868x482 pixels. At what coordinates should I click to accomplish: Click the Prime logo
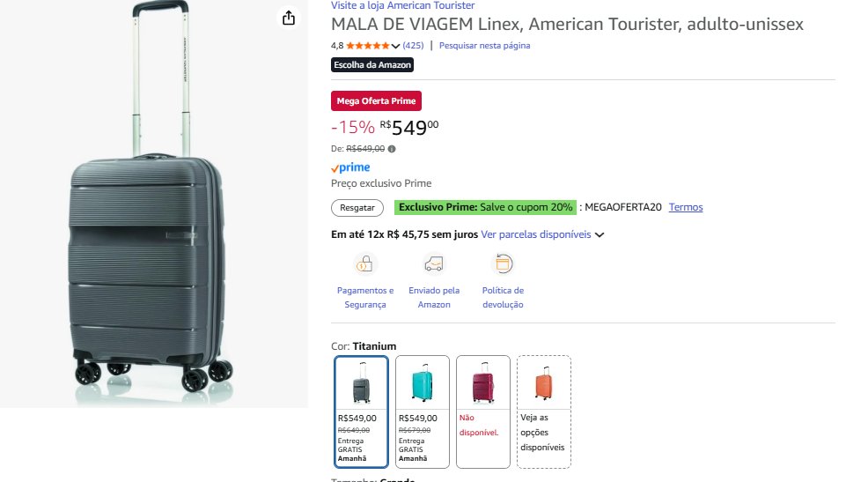point(350,167)
